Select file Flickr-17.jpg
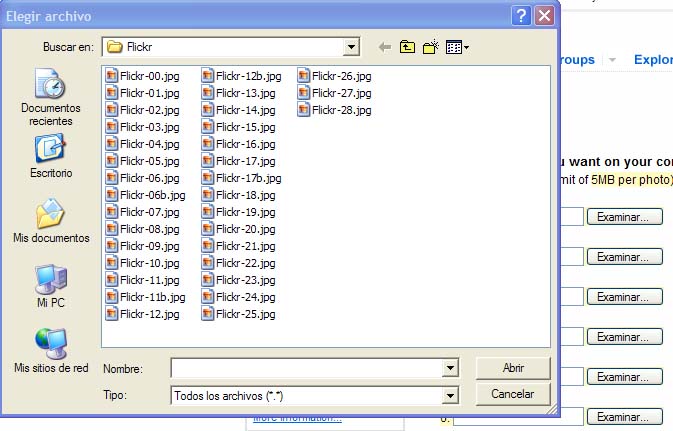 click(x=239, y=161)
